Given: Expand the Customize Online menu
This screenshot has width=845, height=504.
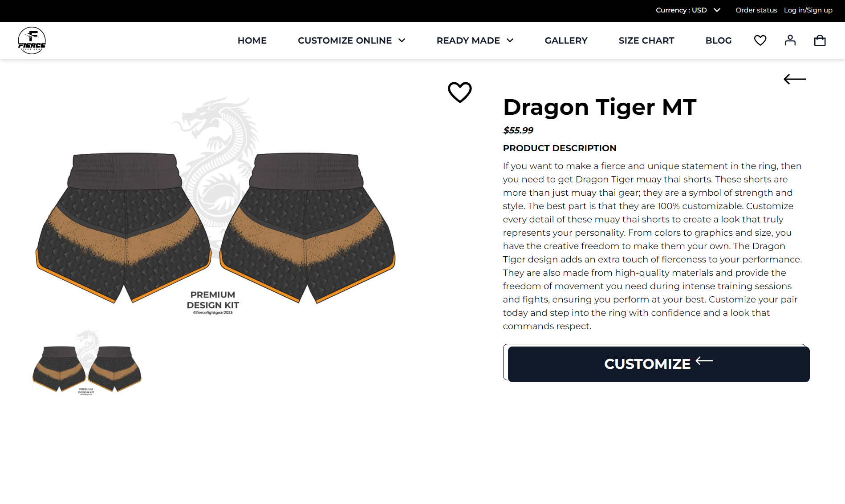Looking at the screenshot, I should click(x=352, y=40).
